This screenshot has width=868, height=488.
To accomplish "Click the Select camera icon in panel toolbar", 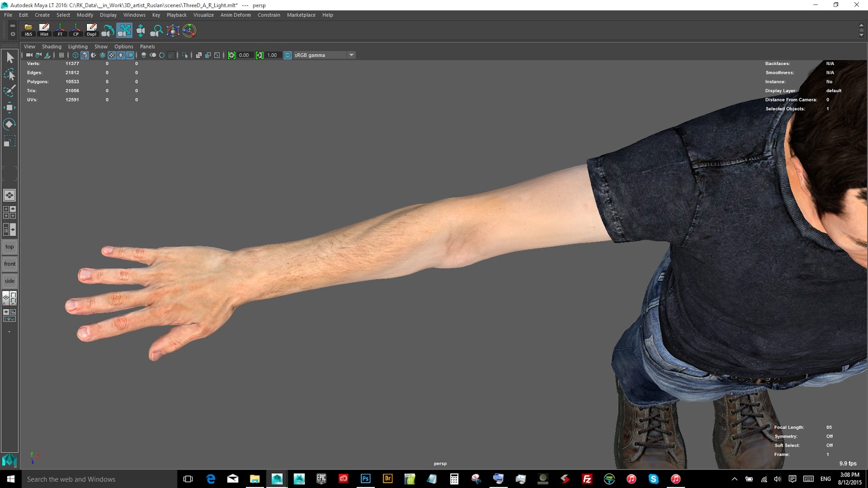I will pyautogui.click(x=29, y=55).
